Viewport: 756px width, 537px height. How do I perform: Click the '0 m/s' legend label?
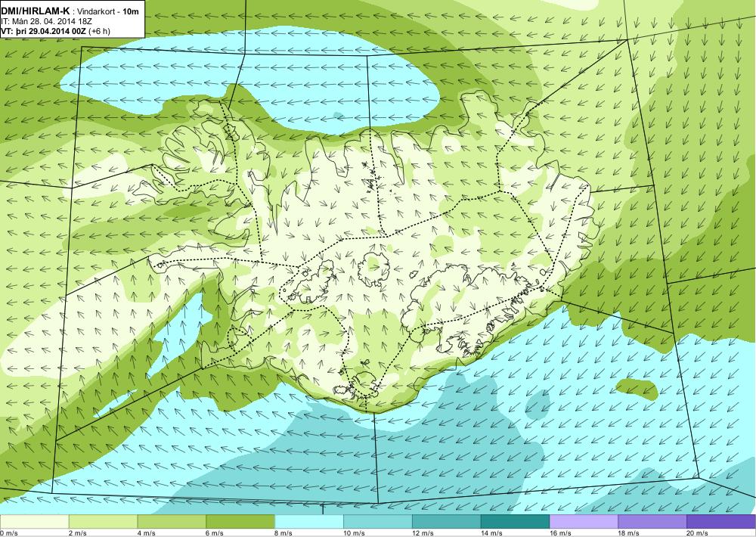click(x=8, y=533)
